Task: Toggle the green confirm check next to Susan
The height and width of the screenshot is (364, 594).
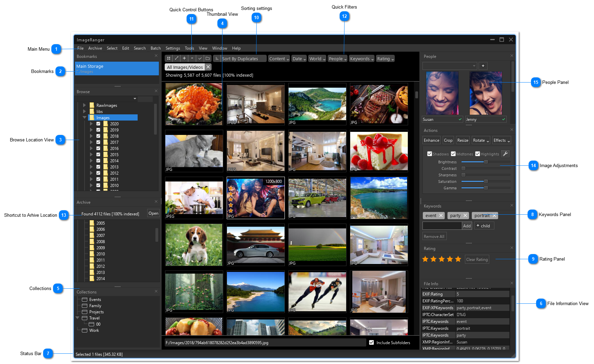Action: 460,119
